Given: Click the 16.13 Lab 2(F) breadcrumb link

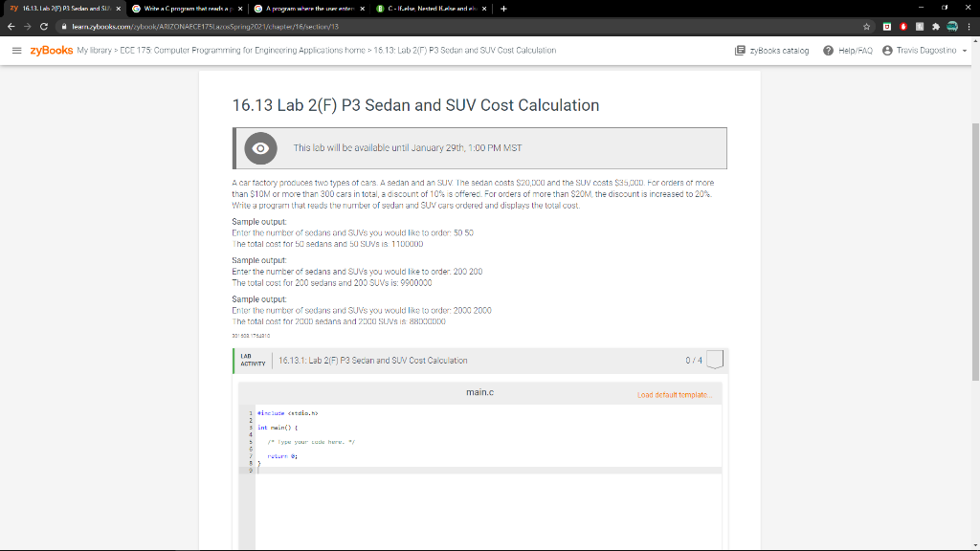Looking at the screenshot, I should (x=464, y=51).
